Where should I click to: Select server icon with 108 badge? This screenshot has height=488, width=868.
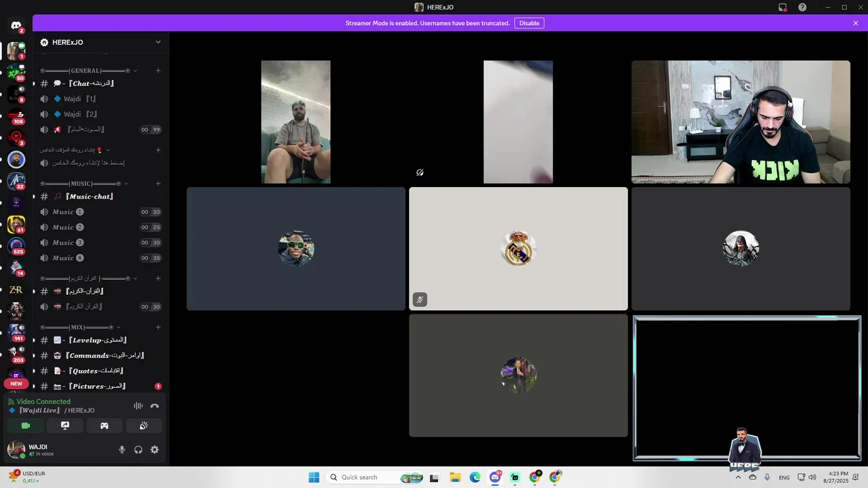[x=16, y=116]
